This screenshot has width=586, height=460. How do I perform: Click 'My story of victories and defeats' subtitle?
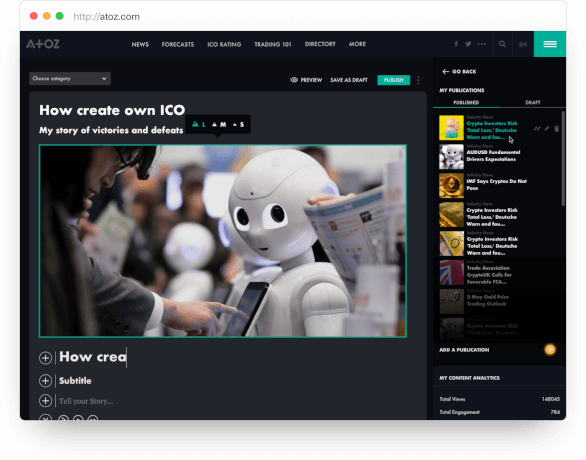point(111,130)
